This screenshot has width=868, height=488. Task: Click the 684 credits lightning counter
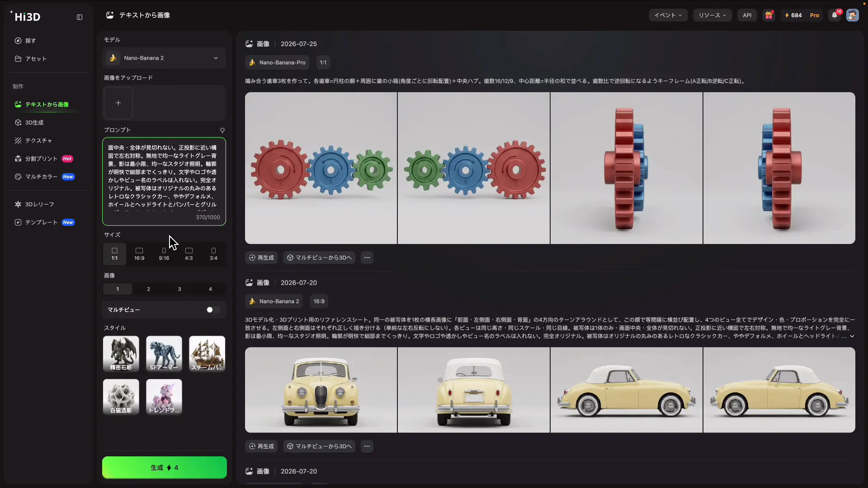(793, 15)
